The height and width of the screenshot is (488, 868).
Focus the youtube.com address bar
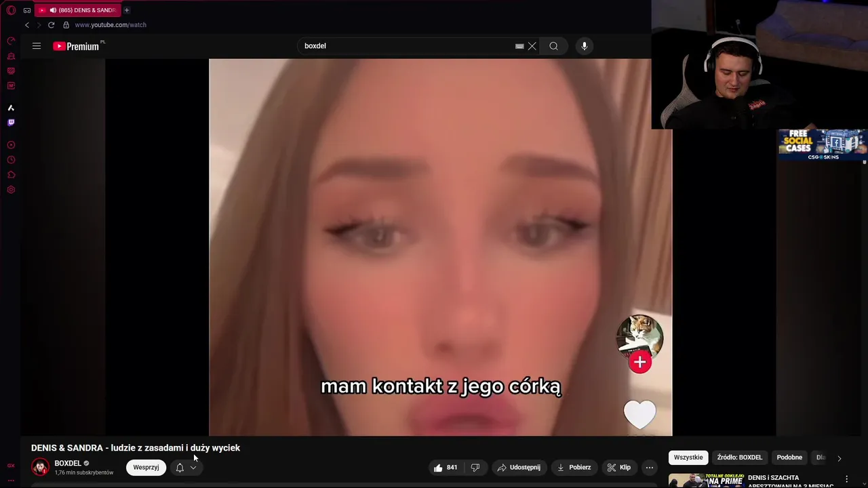click(x=111, y=25)
